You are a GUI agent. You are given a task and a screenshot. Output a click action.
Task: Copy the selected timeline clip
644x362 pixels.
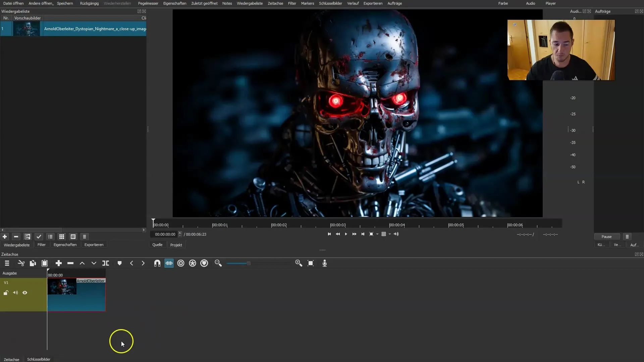coord(33,263)
